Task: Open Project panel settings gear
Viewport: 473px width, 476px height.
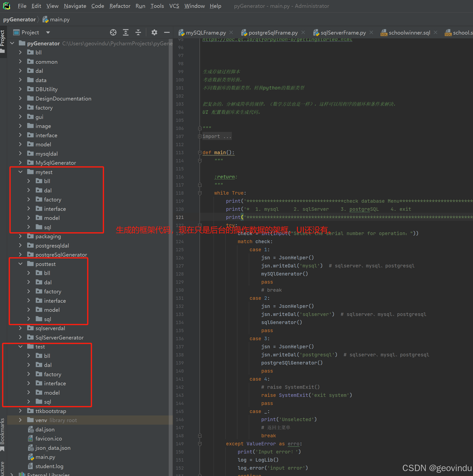Action: click(x=154, y=32)
